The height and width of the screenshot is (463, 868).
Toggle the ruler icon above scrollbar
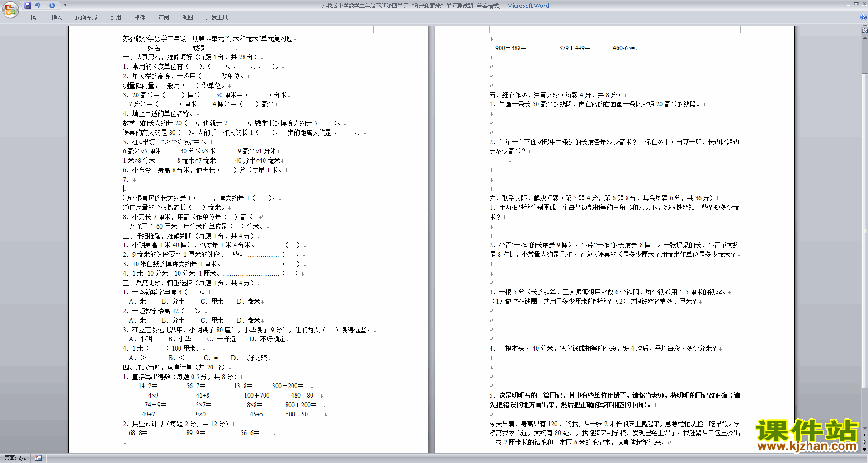pos(865,31)
